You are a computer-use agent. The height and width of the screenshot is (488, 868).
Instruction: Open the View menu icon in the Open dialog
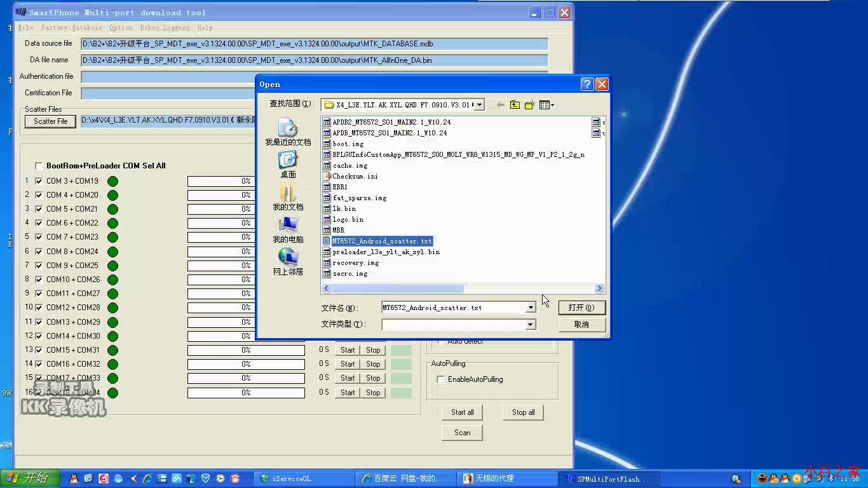click(546, 105)
